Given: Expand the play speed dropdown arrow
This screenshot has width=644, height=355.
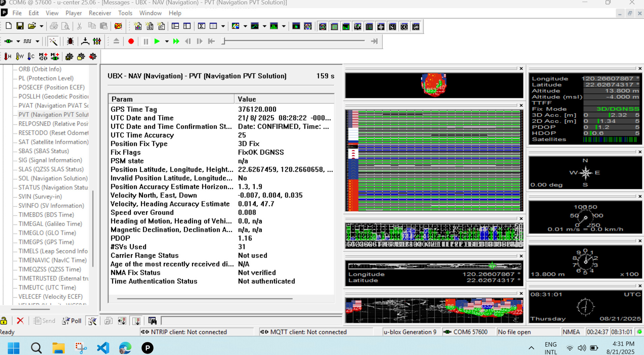Looking at the screenshot, I should click(166, 41).
